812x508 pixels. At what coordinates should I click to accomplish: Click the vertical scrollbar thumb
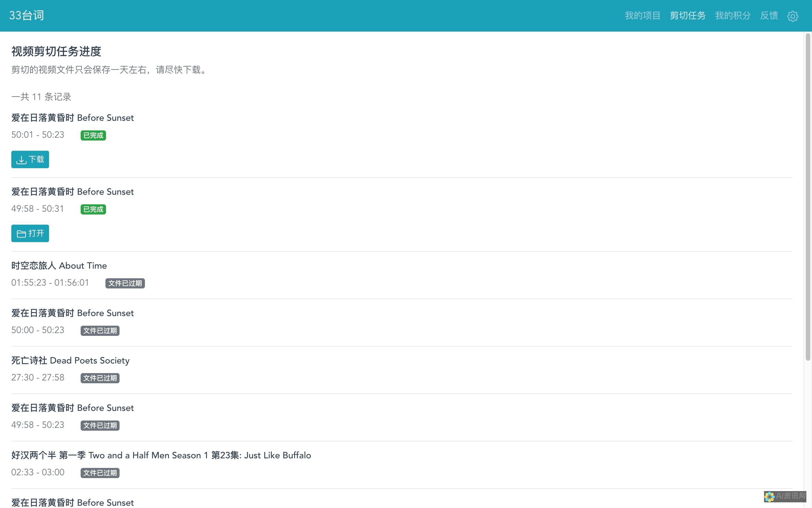point(808,197)
